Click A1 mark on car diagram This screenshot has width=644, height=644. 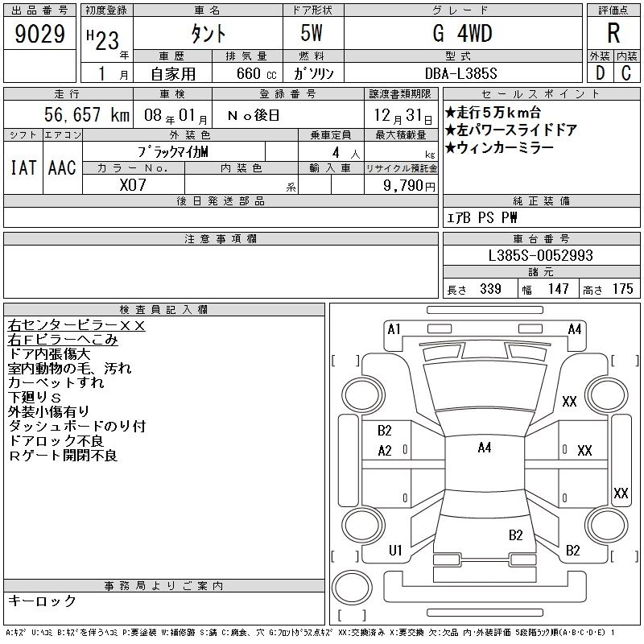(394, 329)
